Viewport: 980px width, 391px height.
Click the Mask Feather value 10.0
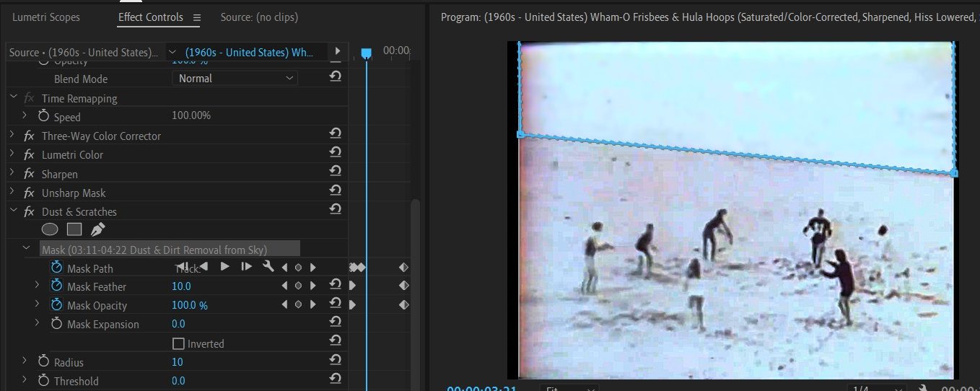[181, 286]
